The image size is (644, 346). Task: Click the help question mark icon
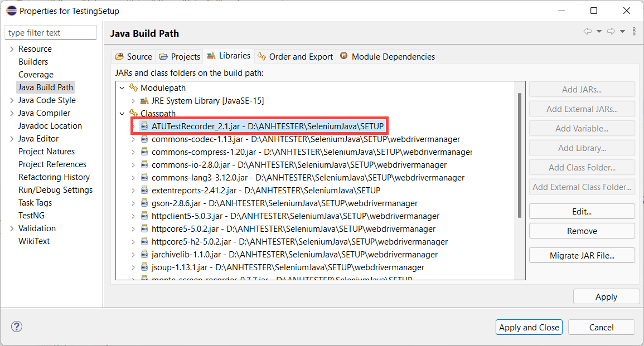click(16, 326)
